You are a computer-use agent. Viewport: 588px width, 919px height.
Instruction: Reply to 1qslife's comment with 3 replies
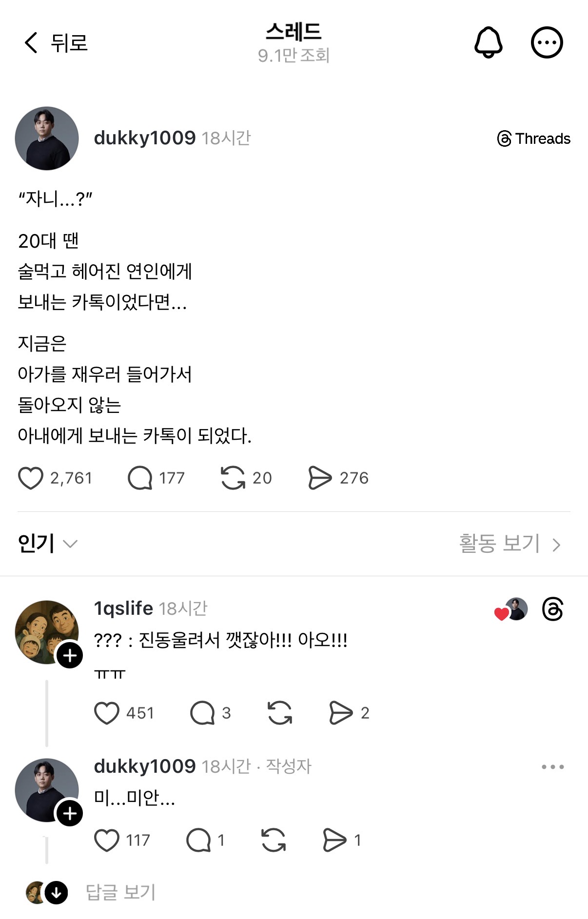[202, 713]
